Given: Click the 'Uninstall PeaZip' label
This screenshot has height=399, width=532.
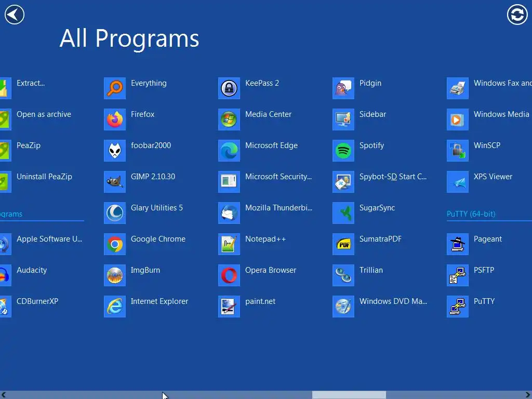Looking at the screenshot, I should click(x=45, y=177).
